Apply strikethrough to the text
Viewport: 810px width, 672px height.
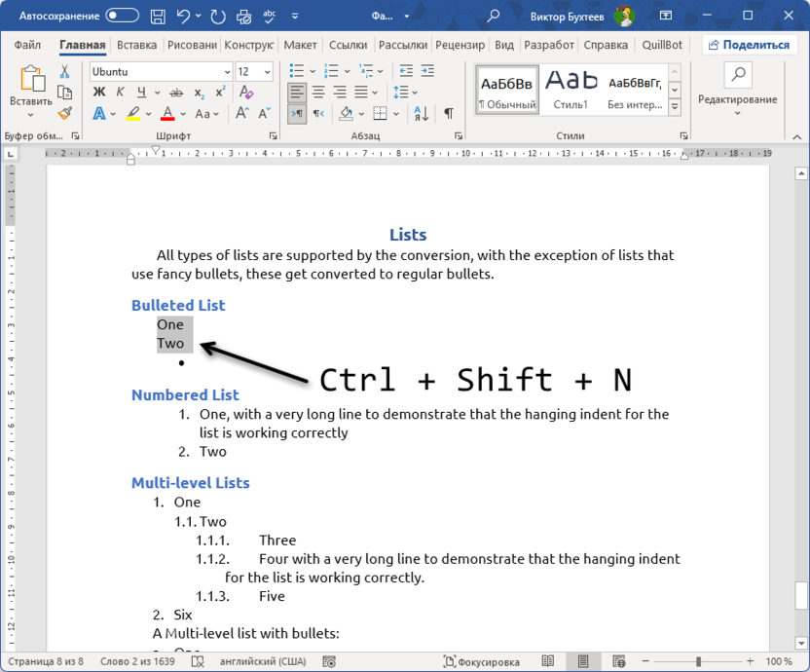tap(176, 93)
